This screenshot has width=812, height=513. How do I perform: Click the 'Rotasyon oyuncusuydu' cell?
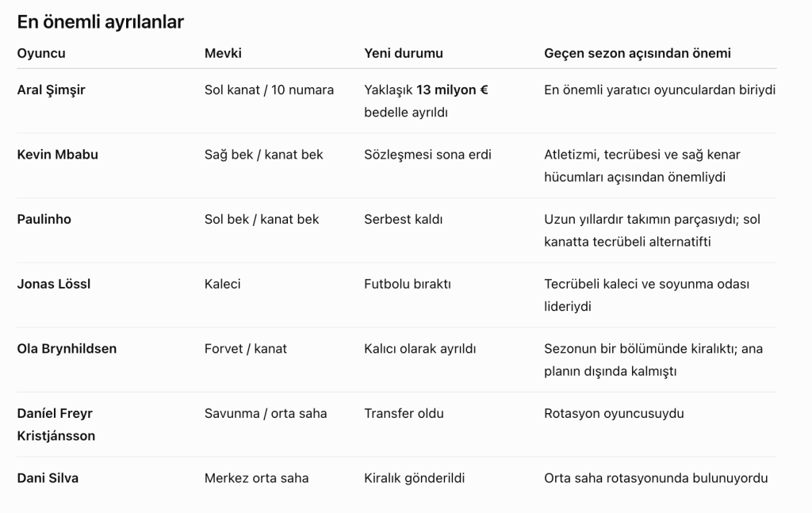pos(614,414)
